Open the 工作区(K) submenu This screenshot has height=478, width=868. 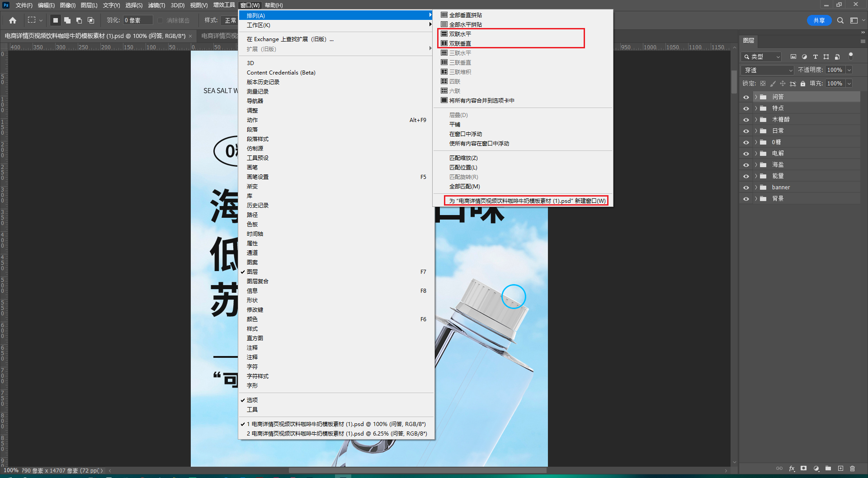(335, 25)
